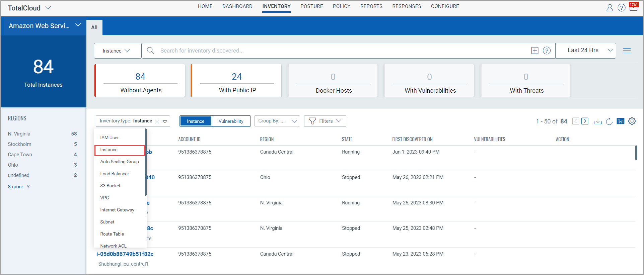Open the Last 24 Hrs time dropdown
Image resolution: width=644 pixels, height=275 pixels.
click(585, 51)
